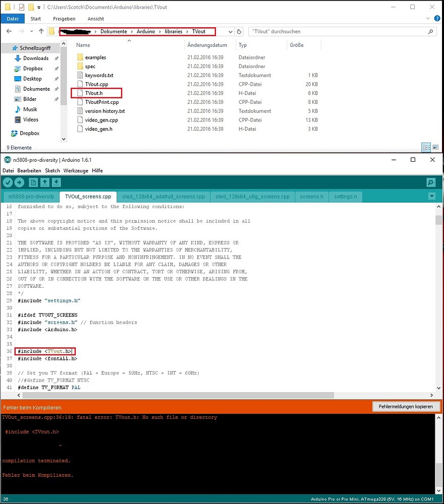The image size is (444, 504).
Task: Expand the address bar history dropdown
Action: point(231,31)
